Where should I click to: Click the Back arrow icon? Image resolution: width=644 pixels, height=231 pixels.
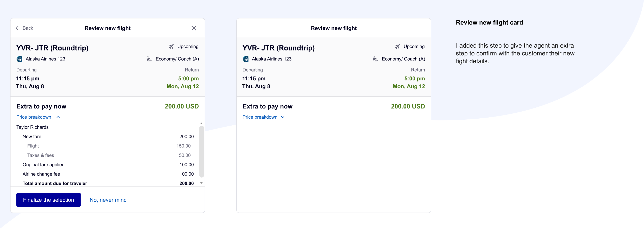coord(18,28)
